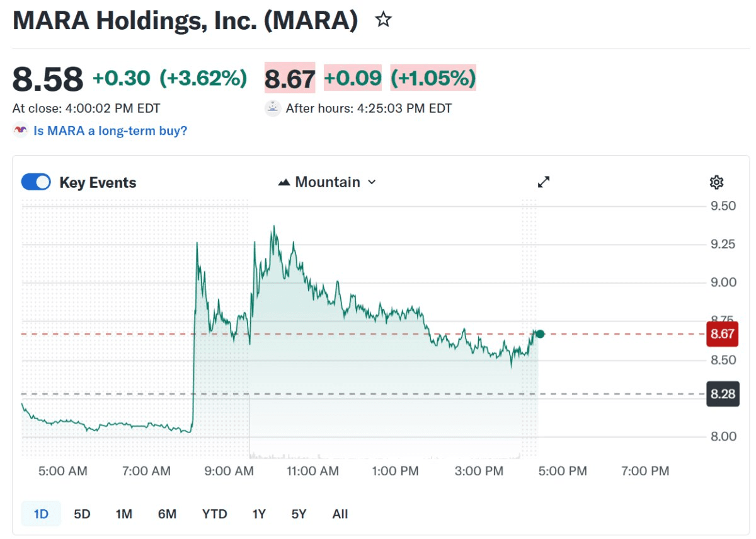Click the mountain chart type icon
756x539 pixels.
coord(284,182)
